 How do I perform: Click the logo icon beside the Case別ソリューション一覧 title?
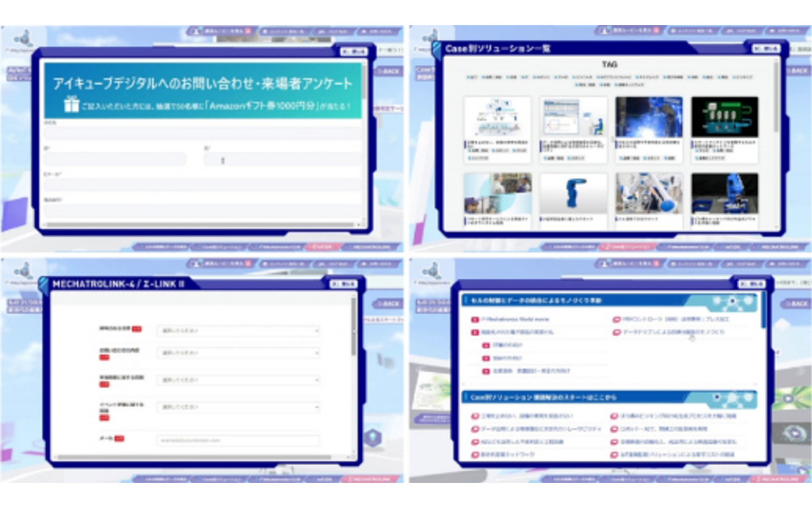(x=437, y=49)
